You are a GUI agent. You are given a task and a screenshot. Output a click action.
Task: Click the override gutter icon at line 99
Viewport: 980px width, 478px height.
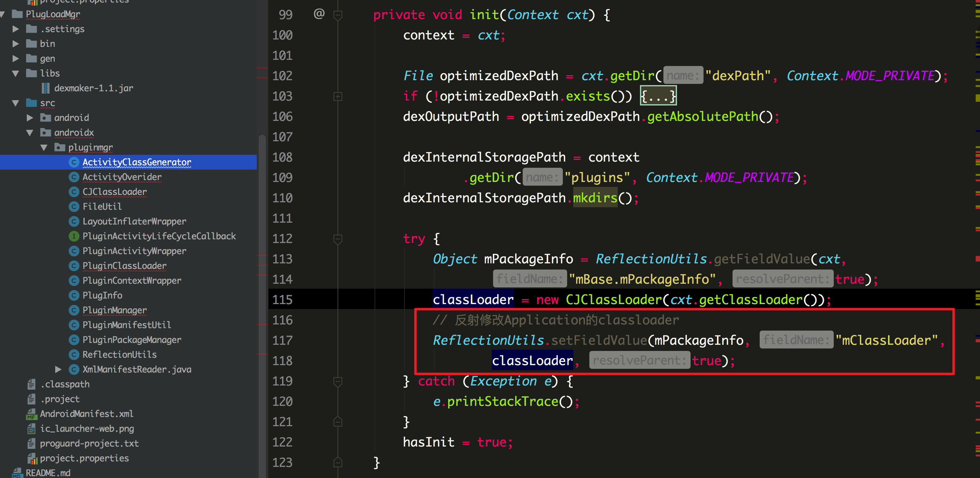coord(319,14)
